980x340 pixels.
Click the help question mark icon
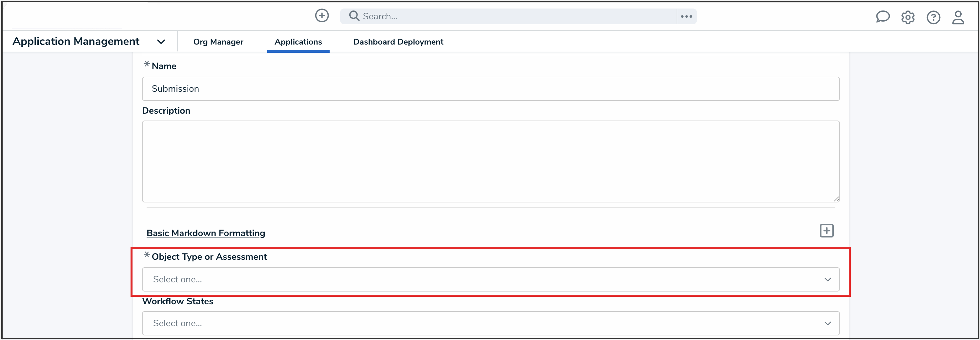[x=933, y=17]
